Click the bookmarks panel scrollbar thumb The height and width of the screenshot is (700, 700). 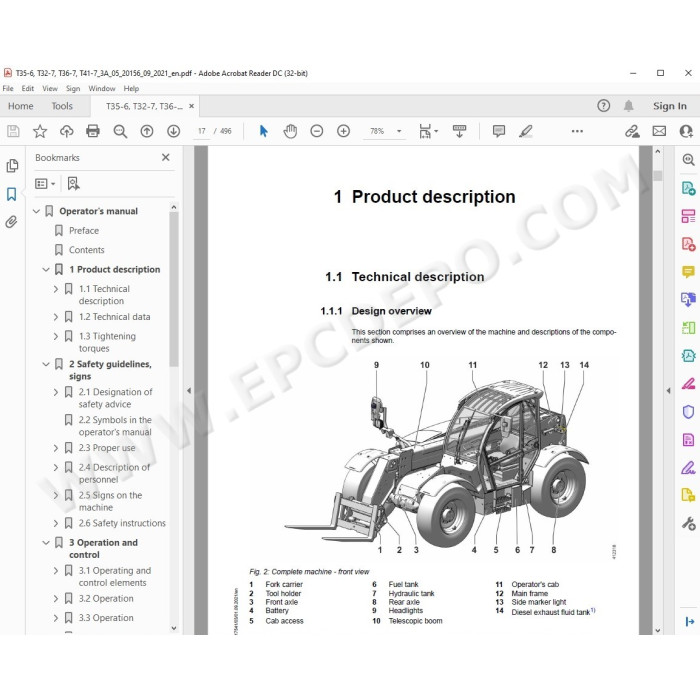(174, 289)
